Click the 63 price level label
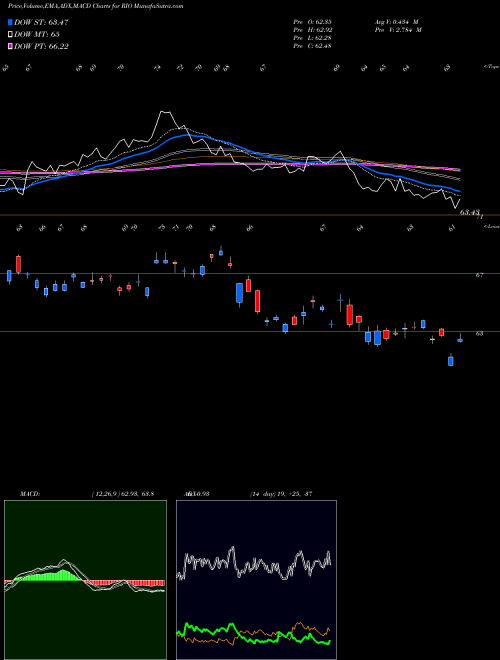This screenshot has height=660, width=500. pos(479,333)
